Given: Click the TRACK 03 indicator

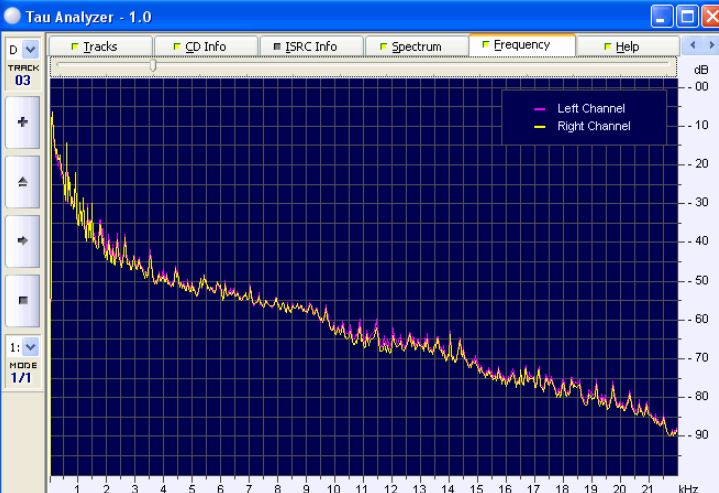Looking at the screenshot, I should [x=23, y=75].
